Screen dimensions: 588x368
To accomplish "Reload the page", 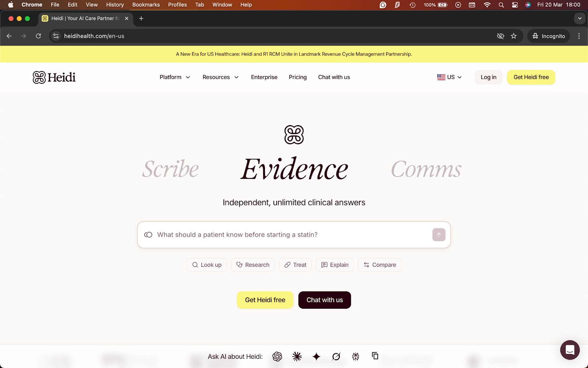I will pyautogui.click(x=38, y=36).
